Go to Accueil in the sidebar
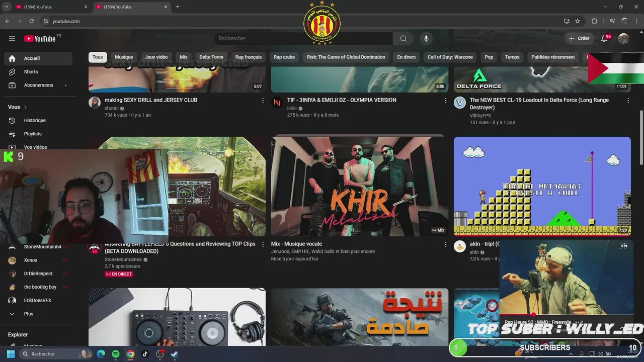This screenshot has height=362, width=644. tap(38, 58)
